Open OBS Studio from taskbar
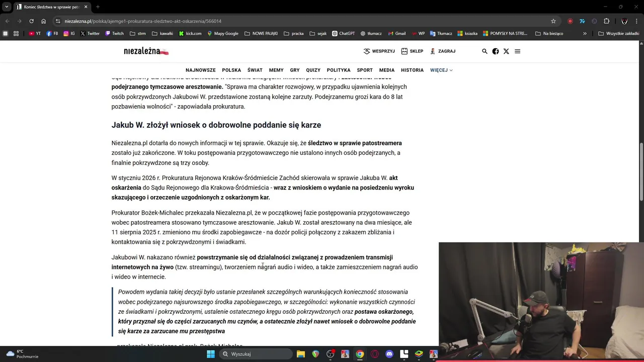The height and width of the screenshot is (362, 644). (331, 354)
